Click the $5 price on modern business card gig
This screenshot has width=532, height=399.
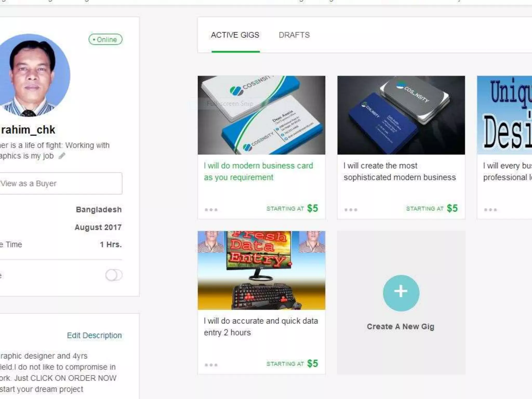pos(312,208)
